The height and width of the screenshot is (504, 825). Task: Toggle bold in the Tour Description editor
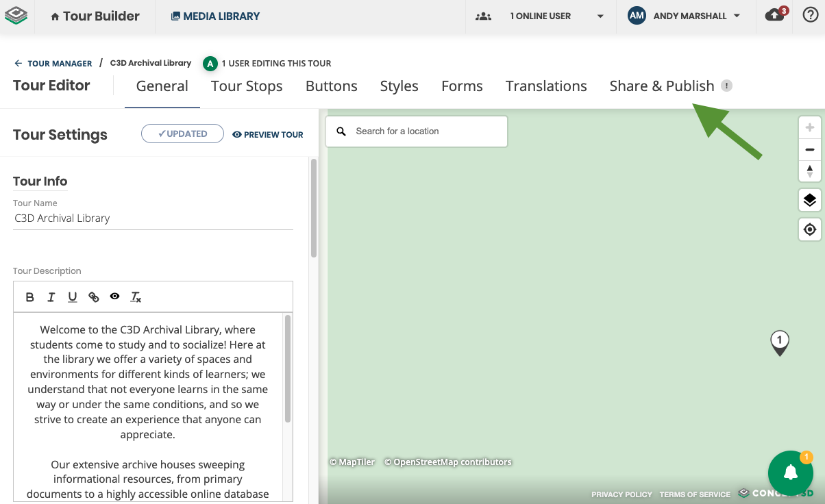(29, 297)
